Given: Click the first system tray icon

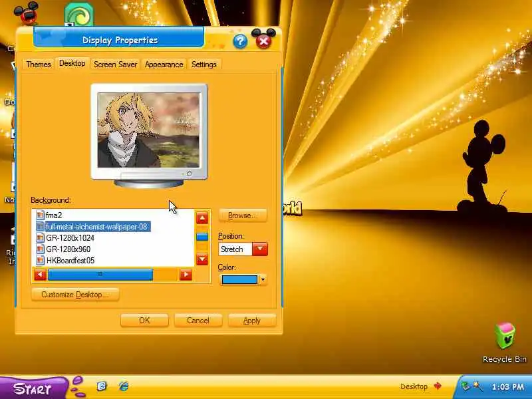Looking at the screenshot, I should pyautogui.click(x=465, y=386).
